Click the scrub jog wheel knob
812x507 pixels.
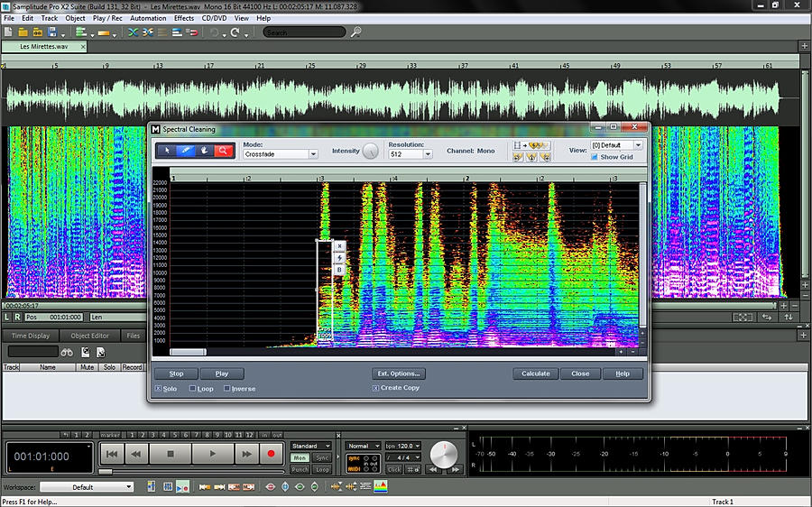pos(444,454)
